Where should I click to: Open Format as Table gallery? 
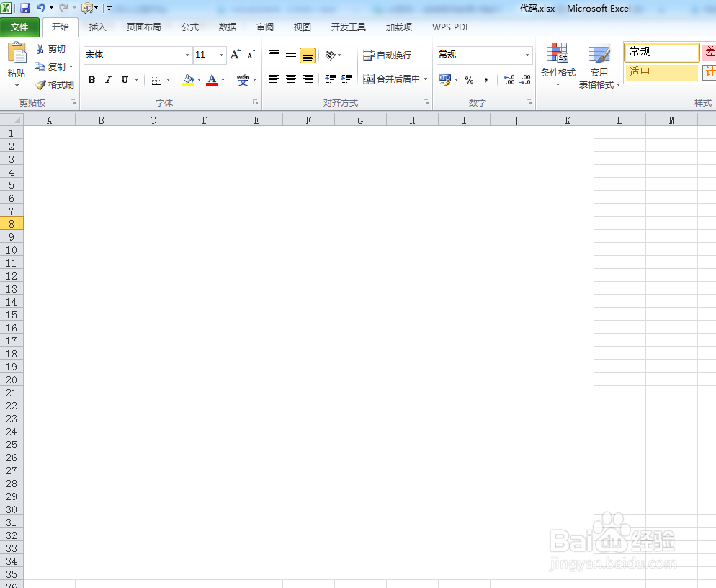pyautogui.click(x=599, y=66)
